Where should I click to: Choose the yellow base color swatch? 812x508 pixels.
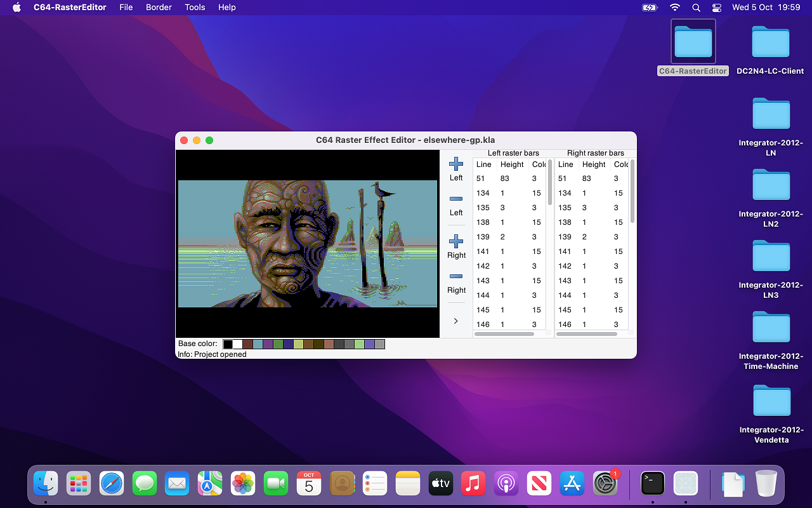tap(299, 344)
